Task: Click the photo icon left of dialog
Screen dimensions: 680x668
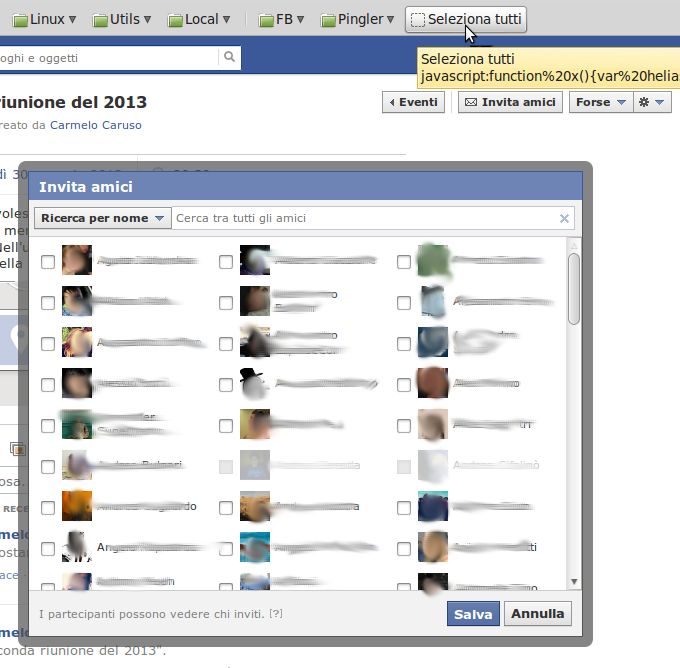Action: tap(18, 449)
